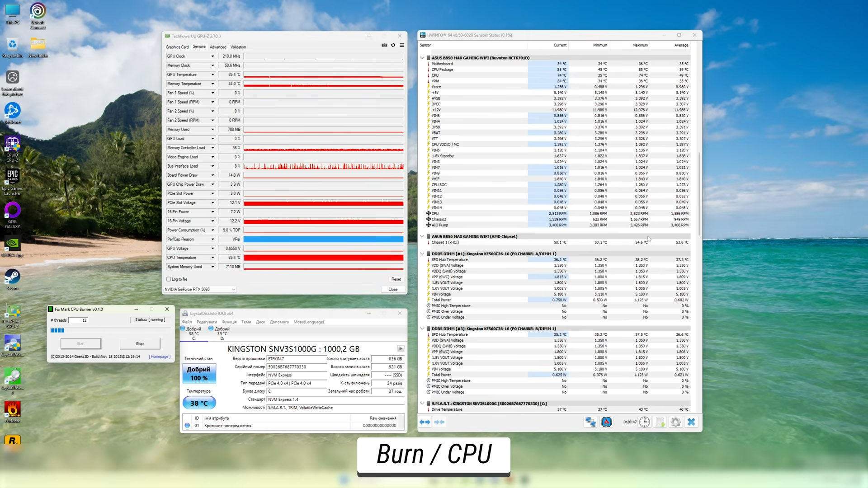
Task: Click HWiNFO network monitors icon
Action: pyautogui.click(x=590, y=422)
